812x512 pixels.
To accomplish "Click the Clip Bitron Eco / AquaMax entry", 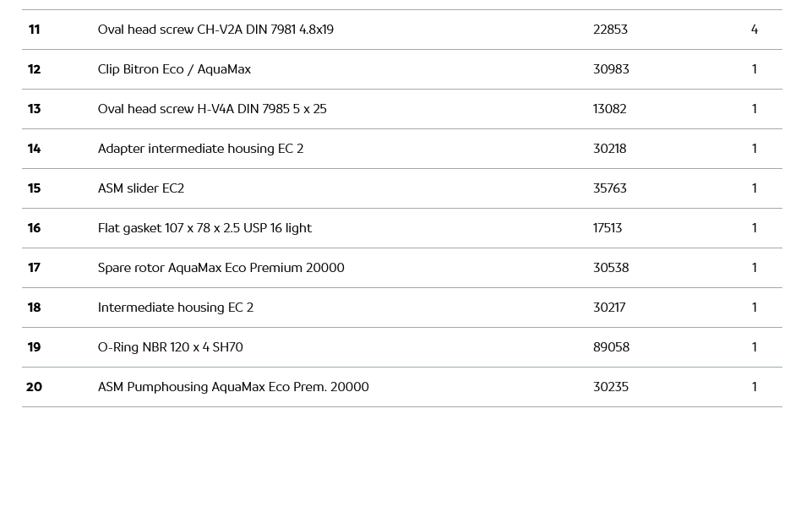I will point(174,69).
